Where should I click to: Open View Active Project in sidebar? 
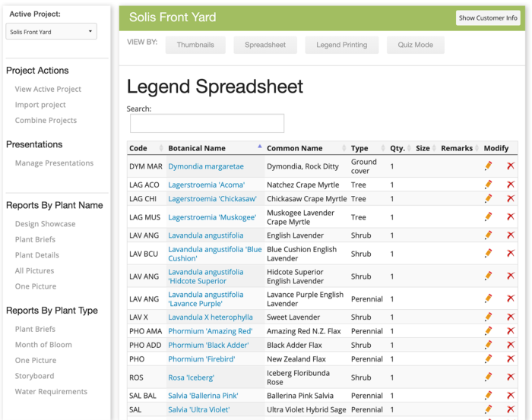pyautogui.click(x=48, y=89)
